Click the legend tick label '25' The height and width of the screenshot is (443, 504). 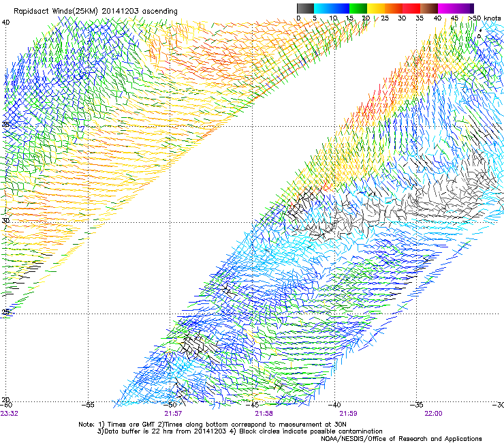[x=385, y=18]
